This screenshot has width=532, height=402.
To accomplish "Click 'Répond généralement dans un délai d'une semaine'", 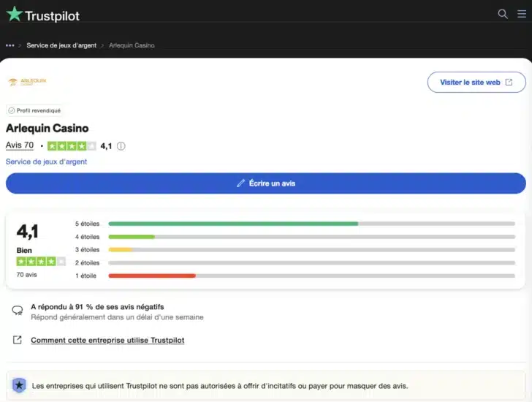I will click(x=117, y=317).
